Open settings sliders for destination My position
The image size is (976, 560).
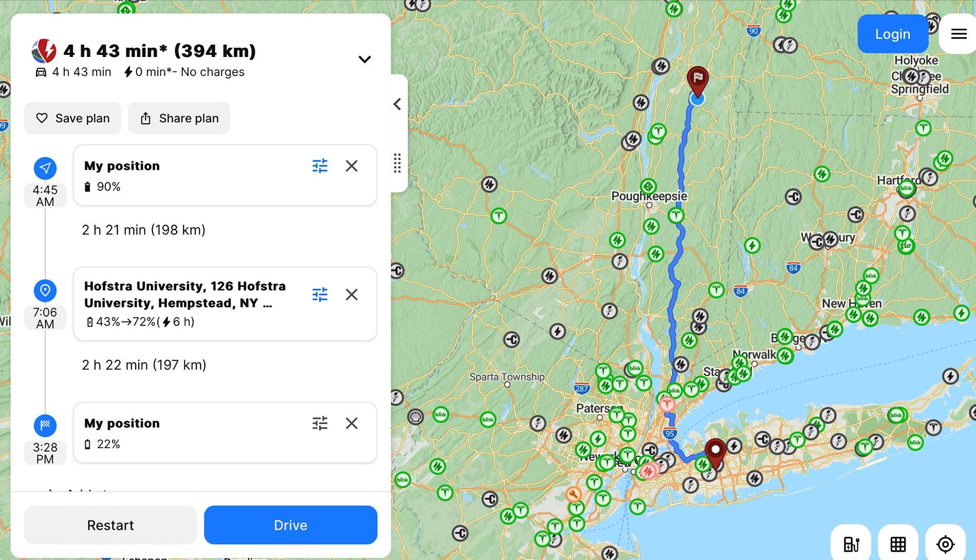click(320, 423)
